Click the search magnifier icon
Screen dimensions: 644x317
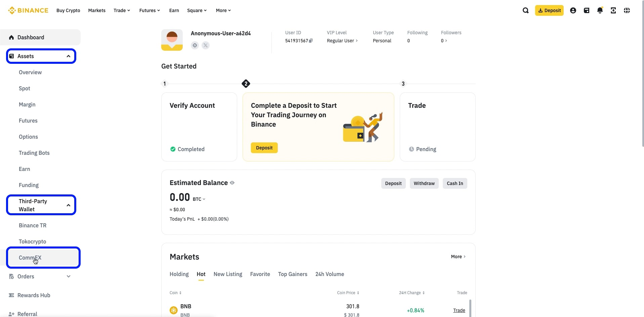click(x=525, y=10)
